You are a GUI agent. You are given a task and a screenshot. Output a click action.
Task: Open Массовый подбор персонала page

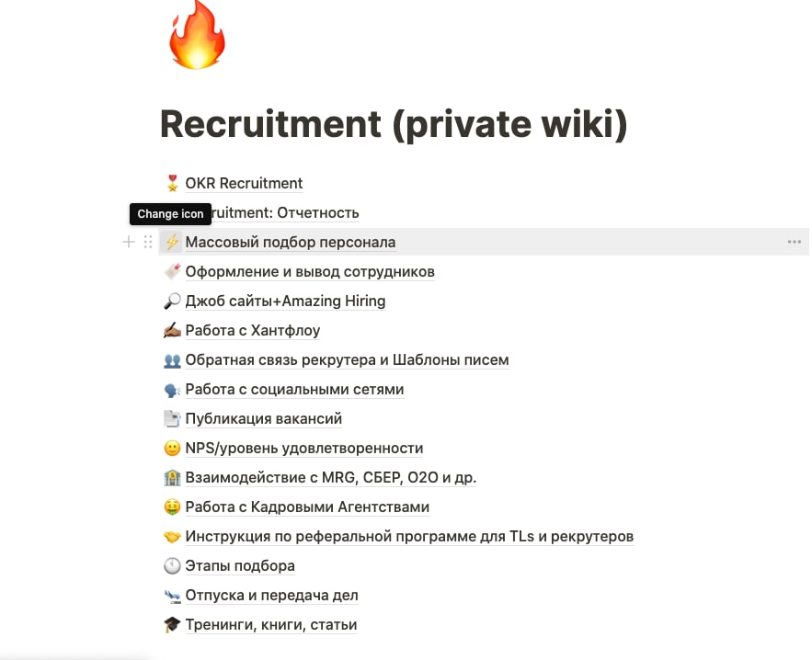(290, 242)
